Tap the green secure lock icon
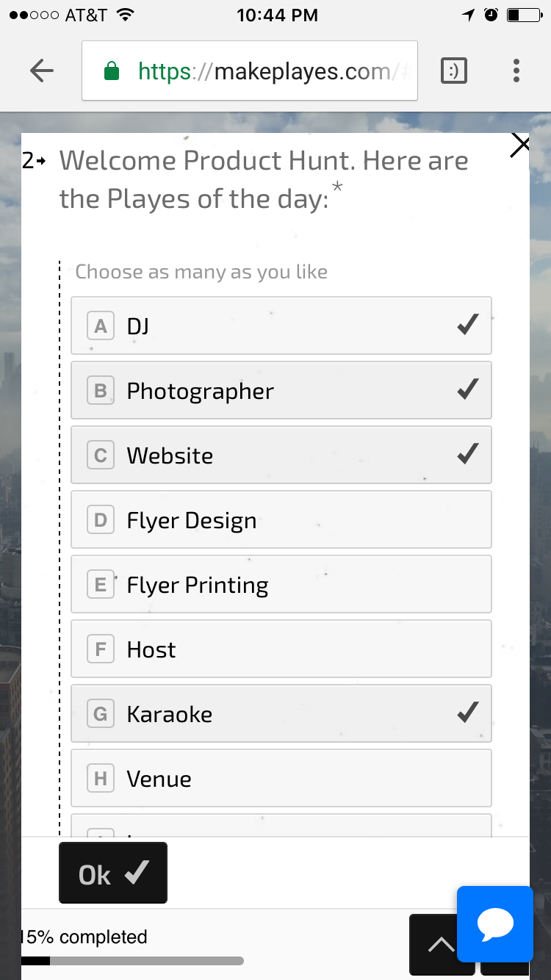Screen dimensions: 551x980 (x=112, y=71)
